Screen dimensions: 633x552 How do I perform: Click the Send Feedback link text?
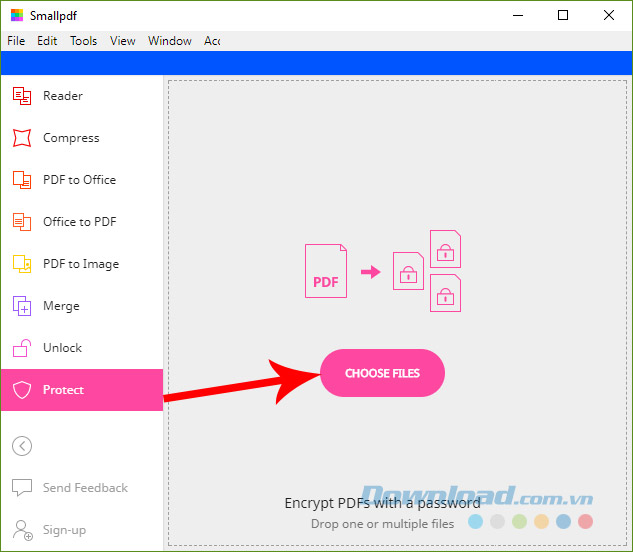86,488
